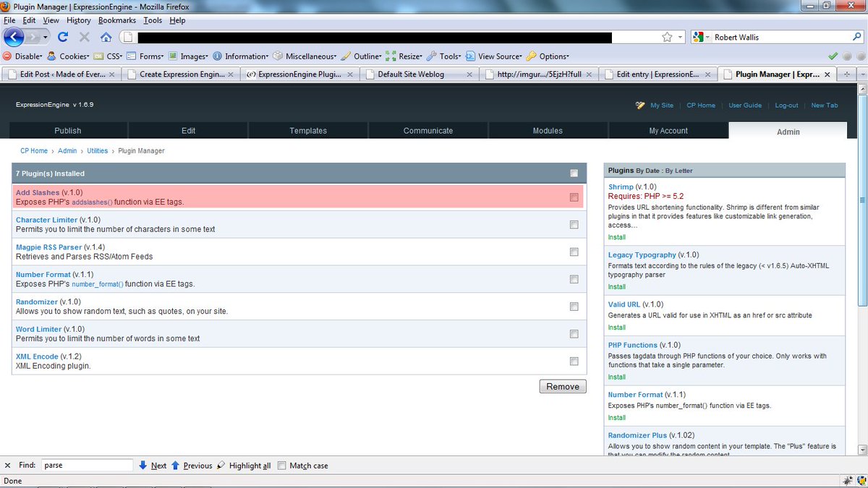Click the Log-out link
868x488 pixels.
pyautogui.click(x=786, y=106)
